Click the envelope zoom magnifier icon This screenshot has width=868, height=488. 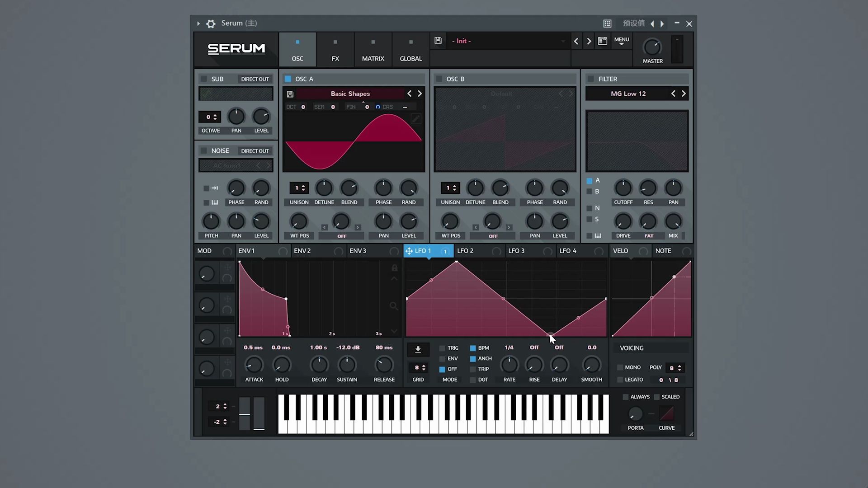394,306
